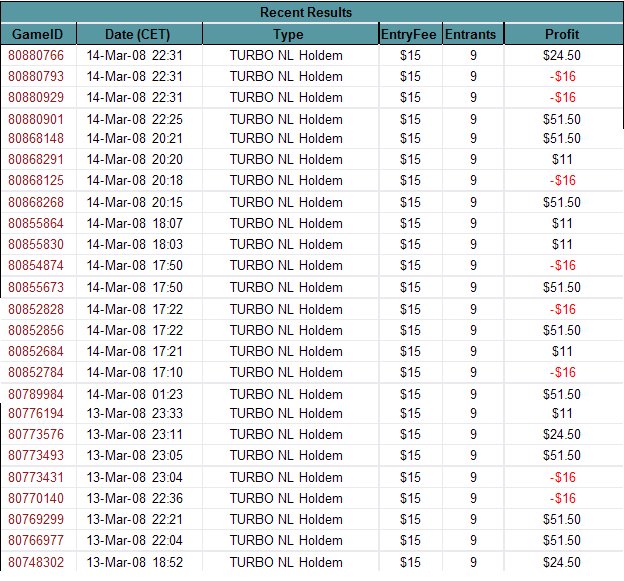Open game ID 80852784 link
624x581 pixels.
tap(36, 373)
